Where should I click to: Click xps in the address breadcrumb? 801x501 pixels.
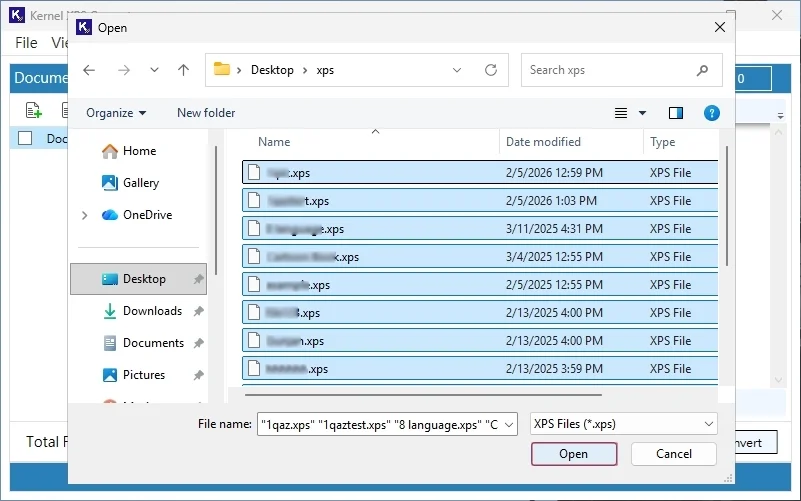[x=325, y=70]
